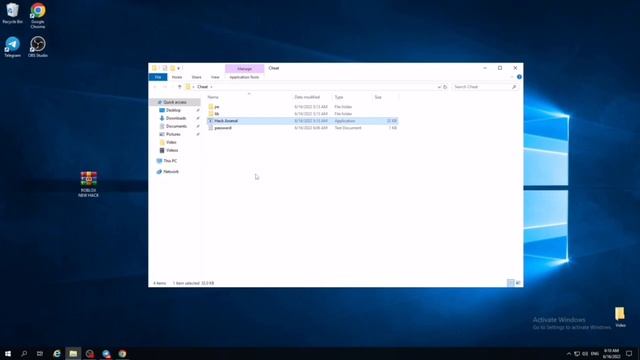
Task: Open Task View from the taskbar
Action: (x=40, y=353)
